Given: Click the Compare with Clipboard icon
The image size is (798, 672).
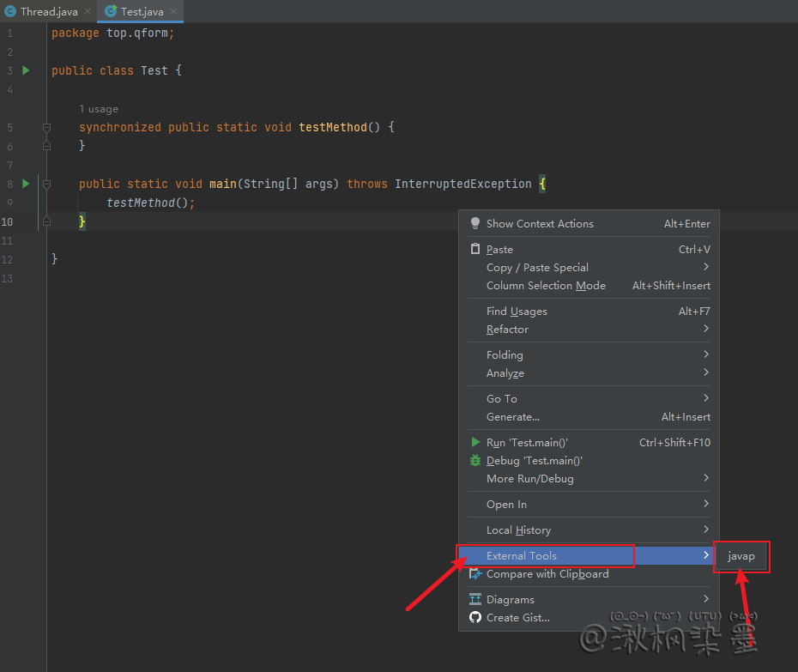Looking at the screenshot, I should [475, 574].
